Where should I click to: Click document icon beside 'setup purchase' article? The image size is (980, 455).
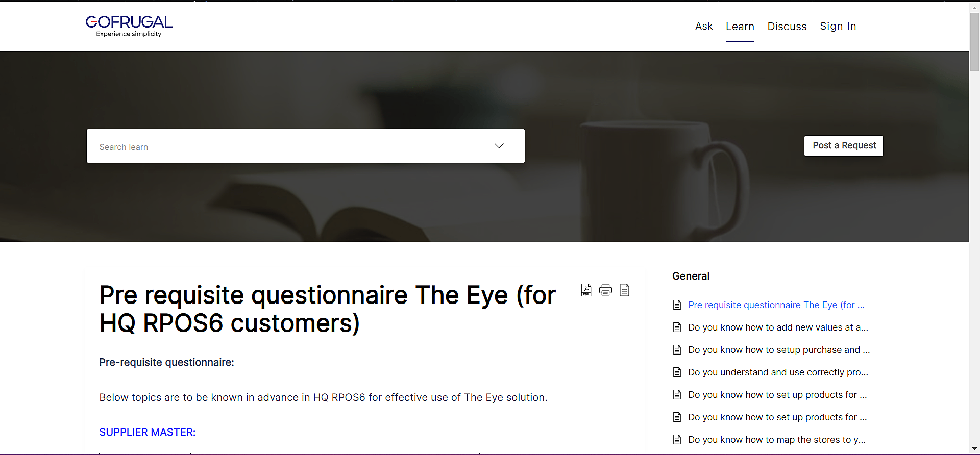tap(677, 350)
